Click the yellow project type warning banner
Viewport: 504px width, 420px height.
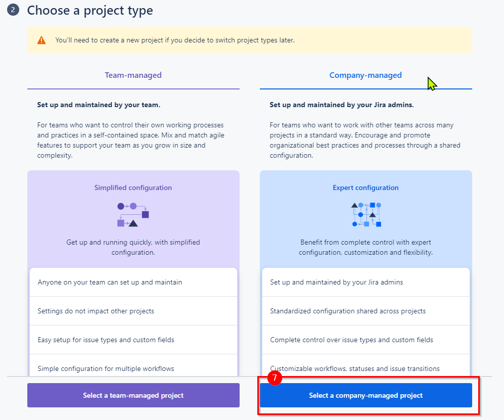pos(249,40)
